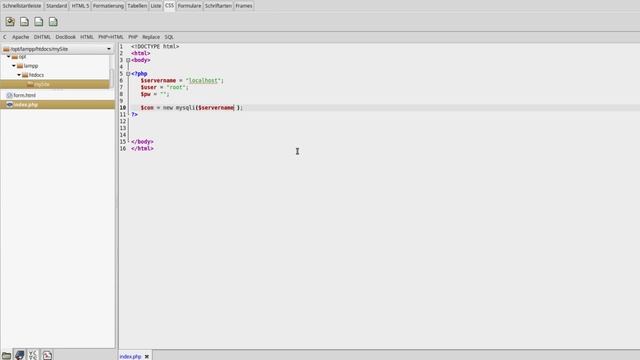Click the ?> closing tag on line 11
Screen dimensions: 640x360
[x=134, y=115]
